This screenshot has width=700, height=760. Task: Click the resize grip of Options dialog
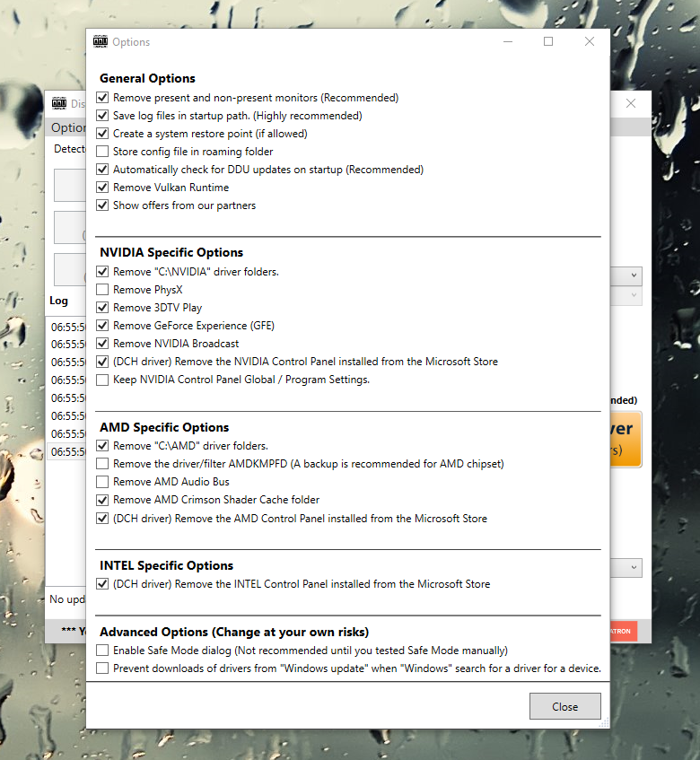pos(604,723)
